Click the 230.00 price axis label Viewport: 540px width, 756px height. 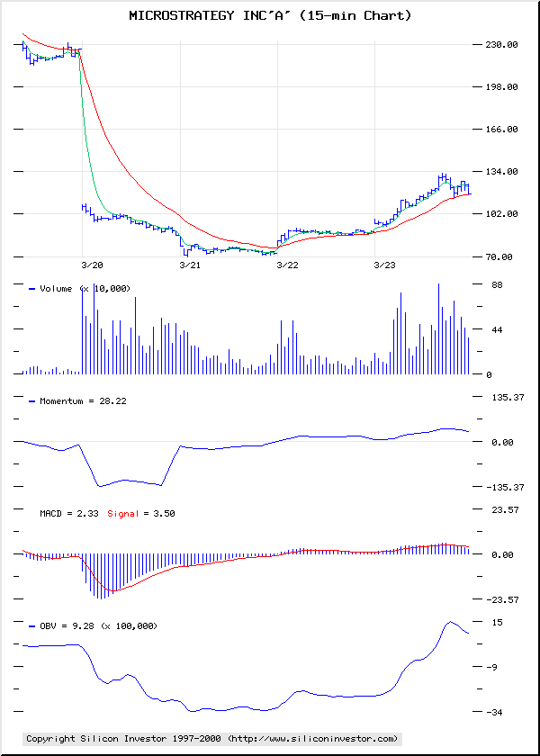pyautogui.click(x=501, y=44)
